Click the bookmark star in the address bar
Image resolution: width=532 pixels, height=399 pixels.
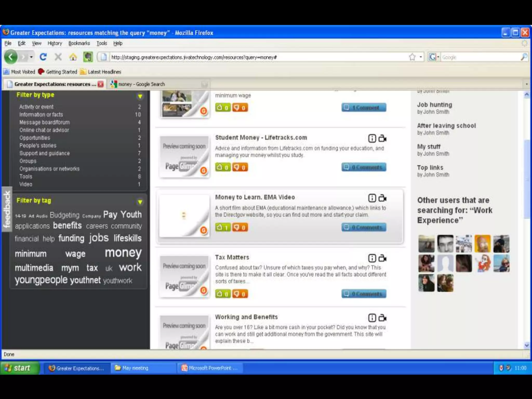tap(412, 57)
